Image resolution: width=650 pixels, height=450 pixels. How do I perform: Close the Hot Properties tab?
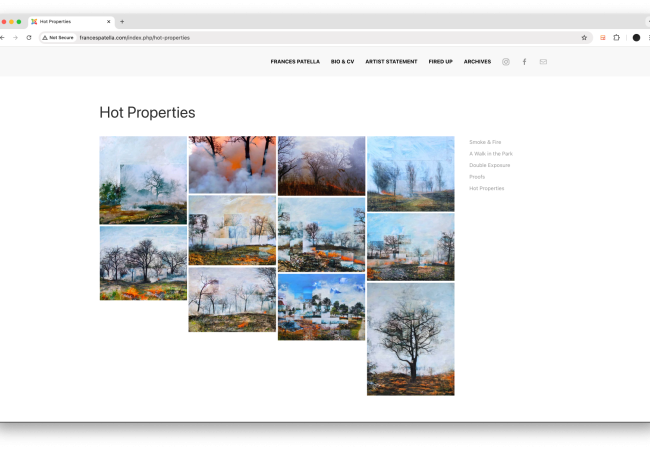(x=109, y=21)
